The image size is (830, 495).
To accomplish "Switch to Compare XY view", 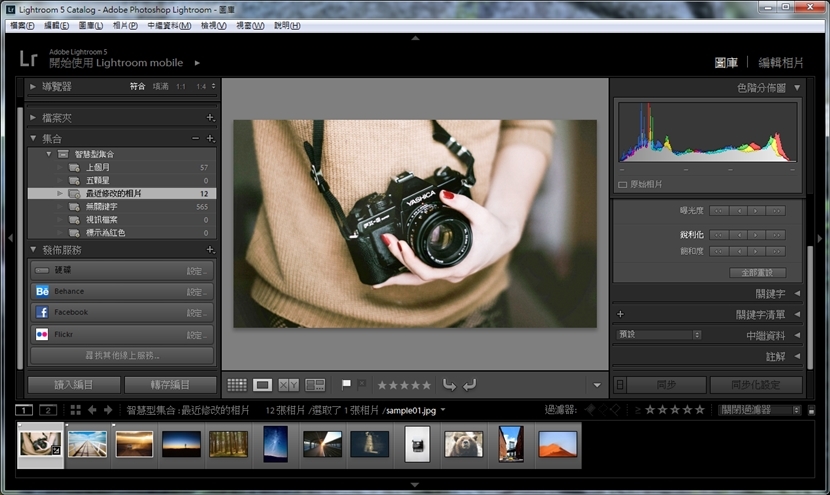I will tap(288, 385).
